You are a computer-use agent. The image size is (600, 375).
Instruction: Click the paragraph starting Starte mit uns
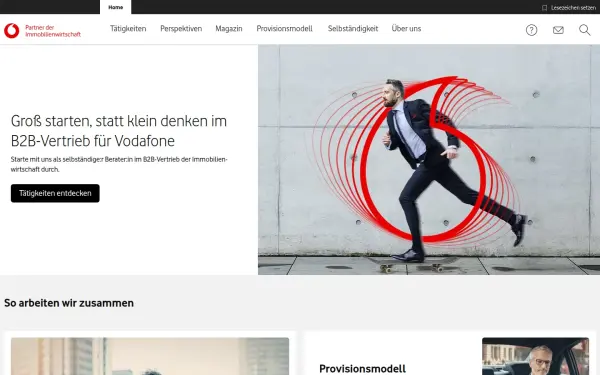(x=119, y=164)
